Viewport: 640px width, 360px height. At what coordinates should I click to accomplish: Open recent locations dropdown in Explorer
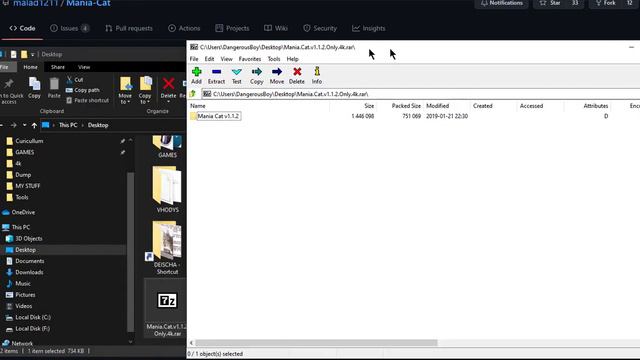pyautogui.click(x=24, y=125)
